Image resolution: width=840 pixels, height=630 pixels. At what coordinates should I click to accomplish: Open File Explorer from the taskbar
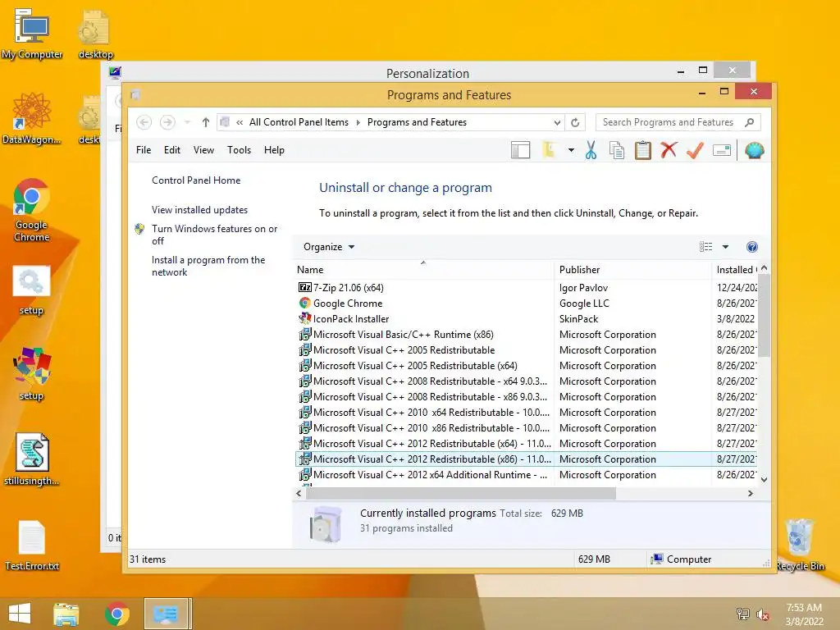66,614
